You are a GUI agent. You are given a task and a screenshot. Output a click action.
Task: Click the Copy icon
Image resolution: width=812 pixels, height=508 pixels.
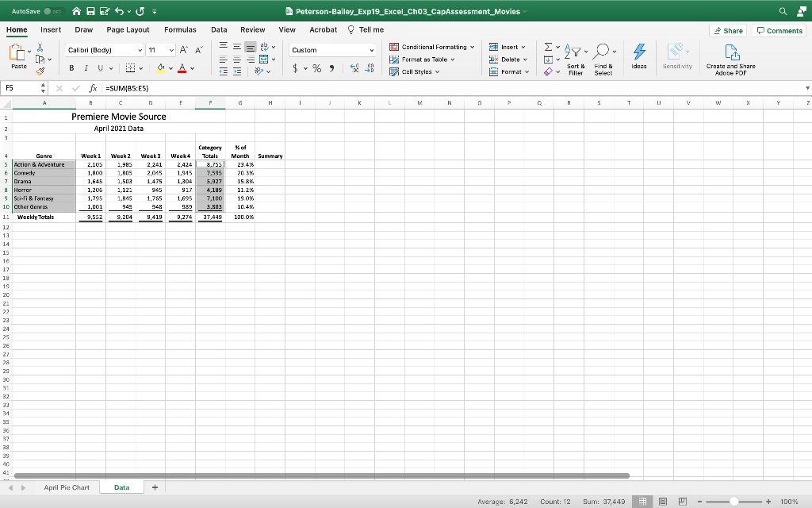[x=40, y=59]
